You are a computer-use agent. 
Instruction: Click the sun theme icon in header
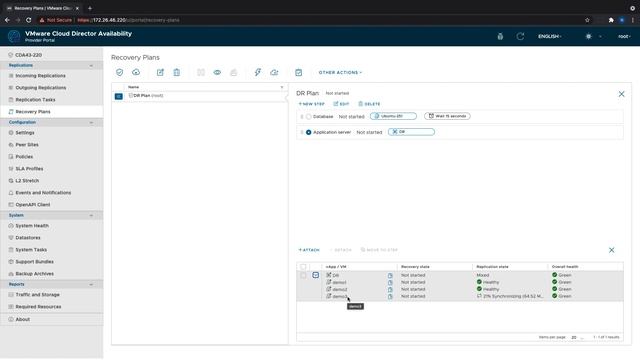click(x=588, y=36)
